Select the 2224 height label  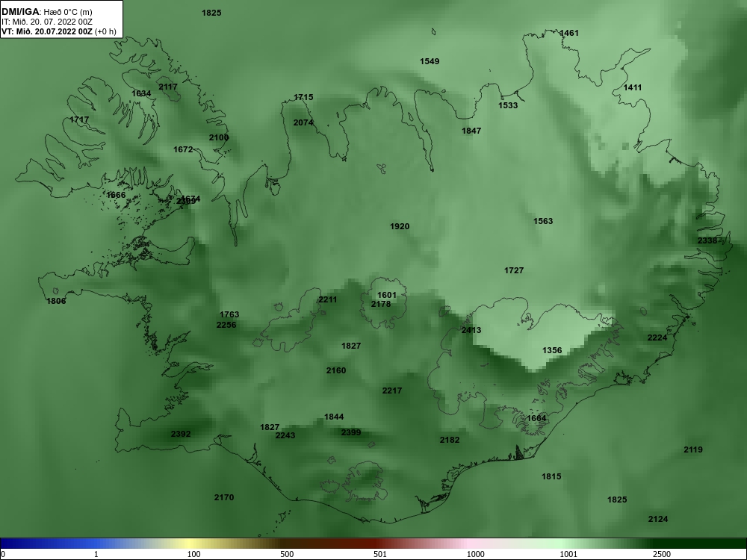click(657, 337)
